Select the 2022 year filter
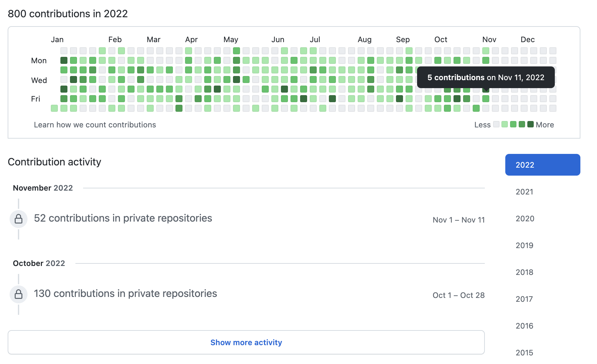Image resolution: width=597 pixels, height=364 pixels. coord(542,165)
